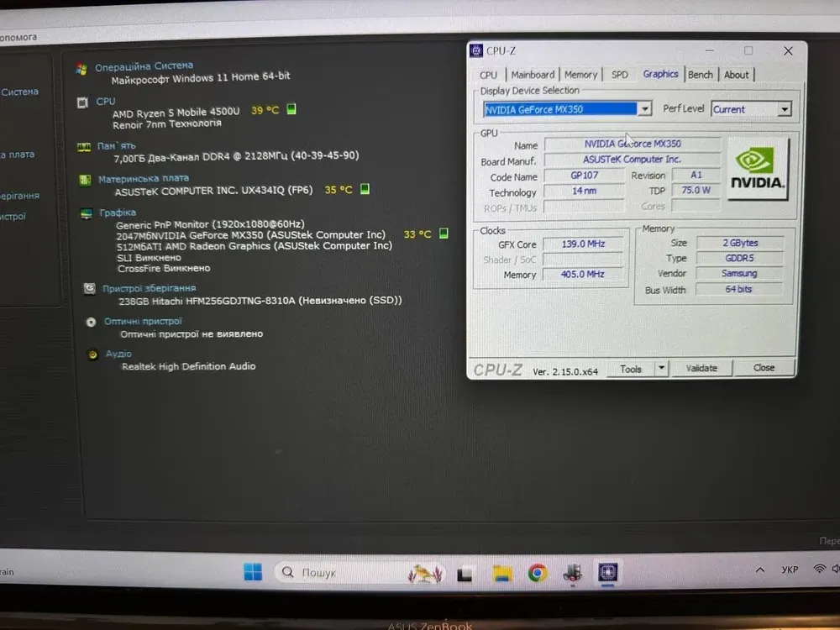Click the optical disc icon beside Оптичні пристрої

point(91,322)
